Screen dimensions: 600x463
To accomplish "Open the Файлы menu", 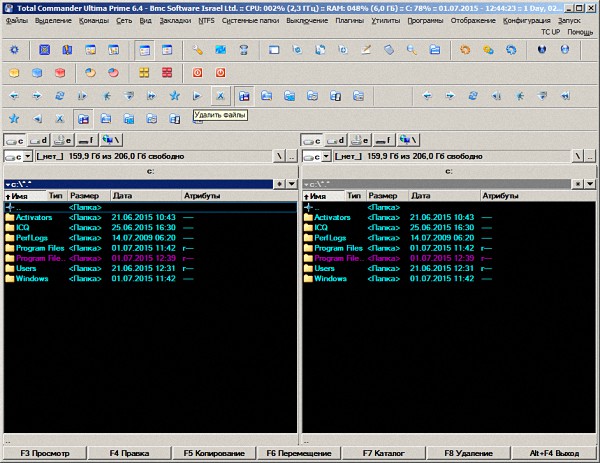I will point(17,20).
